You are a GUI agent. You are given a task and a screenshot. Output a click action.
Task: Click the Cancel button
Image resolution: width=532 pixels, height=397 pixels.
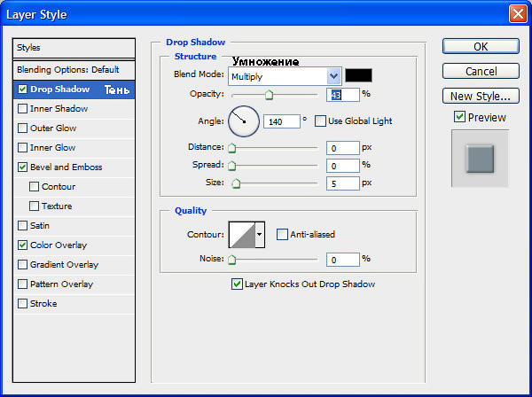tap(481, 71)
